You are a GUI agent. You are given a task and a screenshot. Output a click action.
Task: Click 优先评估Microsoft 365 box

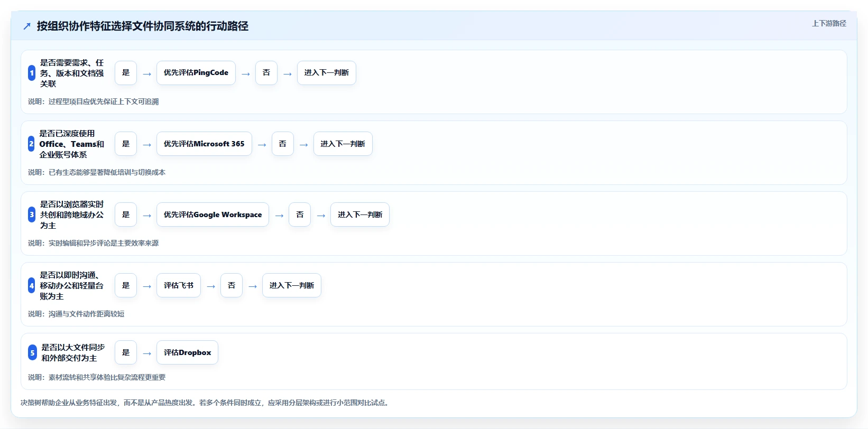pos(204,144)
